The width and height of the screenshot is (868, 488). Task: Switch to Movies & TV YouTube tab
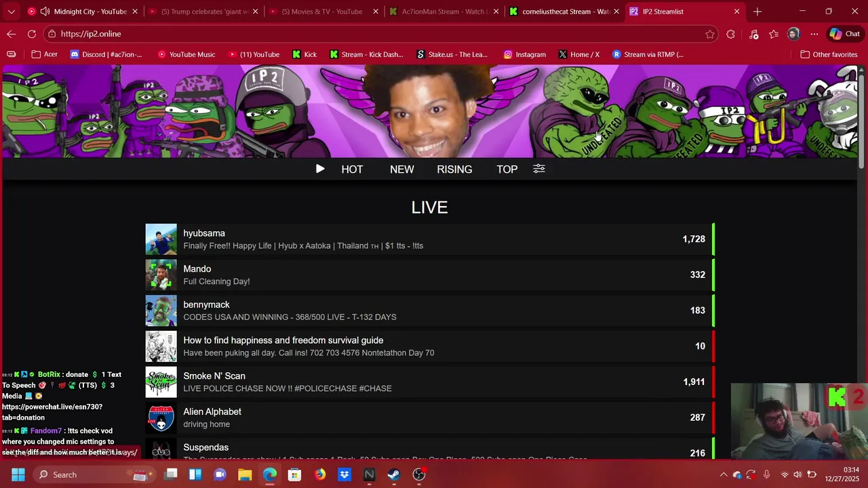tap(323, 12)
